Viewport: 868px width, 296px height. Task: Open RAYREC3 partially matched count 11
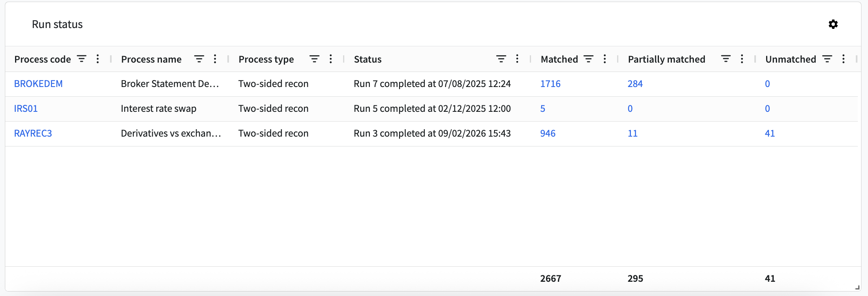coord(633,133)
